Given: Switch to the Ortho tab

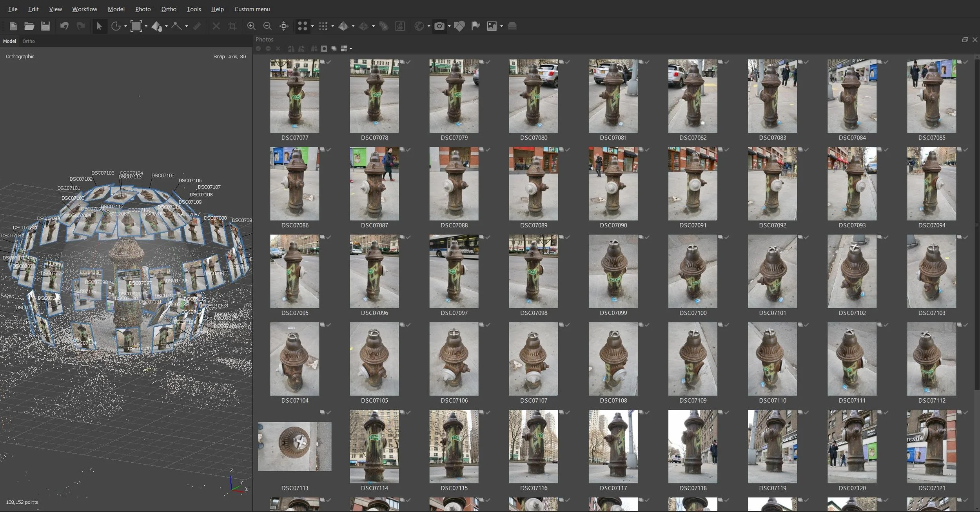Looking at the screenshot, I should pyautogui.click(x=28, y=41).
